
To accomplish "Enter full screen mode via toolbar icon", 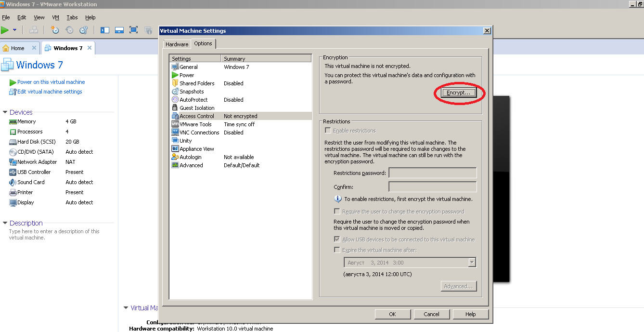I will pyautogui.click(x=134, y=30).
